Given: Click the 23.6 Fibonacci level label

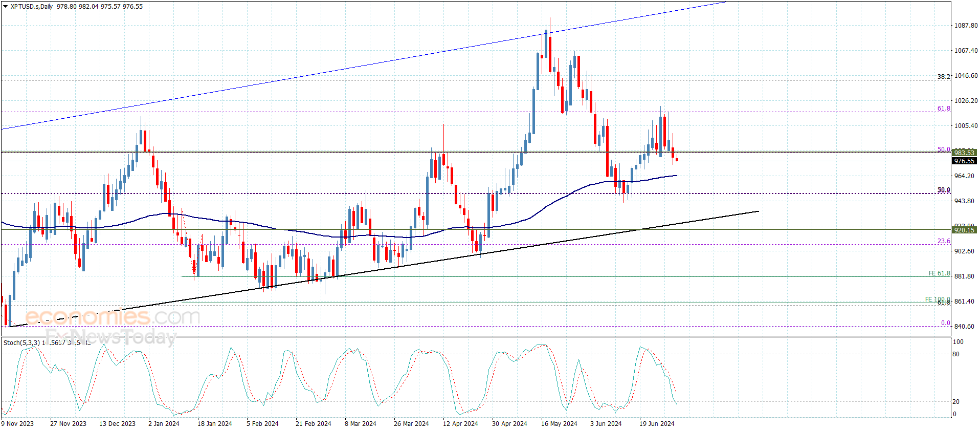Looking at the screenshot, I should (x=944, y=241).
